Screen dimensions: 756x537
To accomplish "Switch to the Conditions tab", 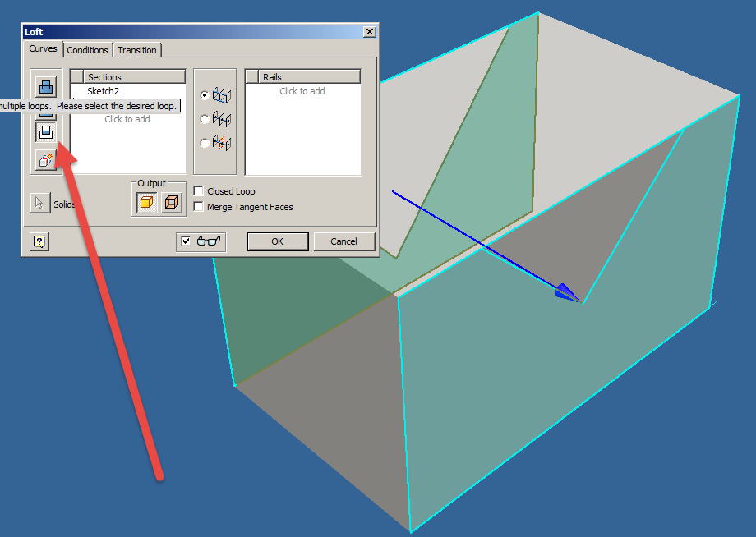I will pyautogui.click(x=87, y=50).
